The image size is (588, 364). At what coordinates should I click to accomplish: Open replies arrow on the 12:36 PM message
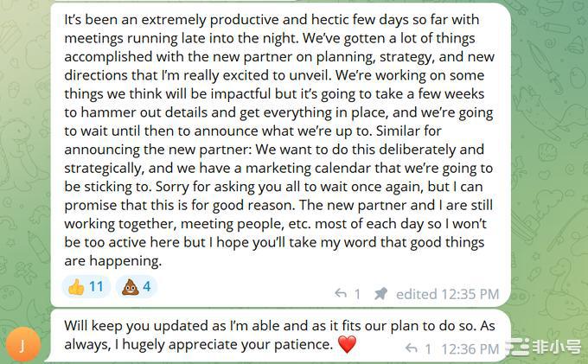[412, 348]
